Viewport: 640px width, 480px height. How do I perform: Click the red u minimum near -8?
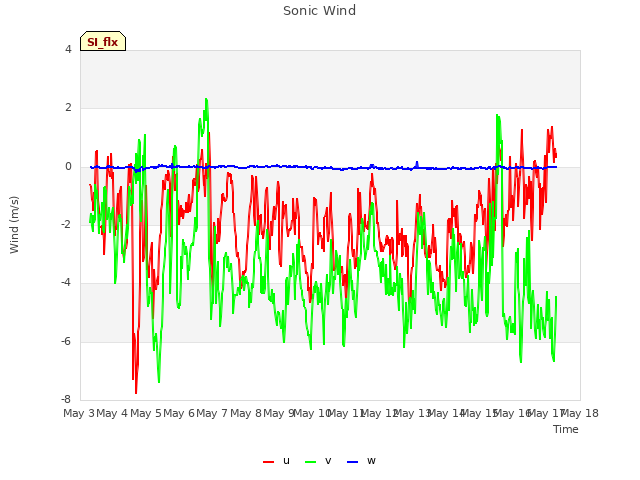tap(136, 393)
